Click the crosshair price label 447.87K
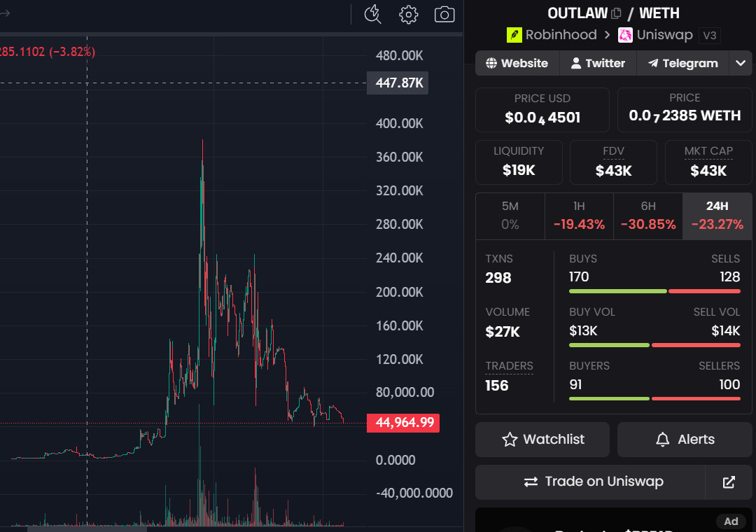 [398, 83]
